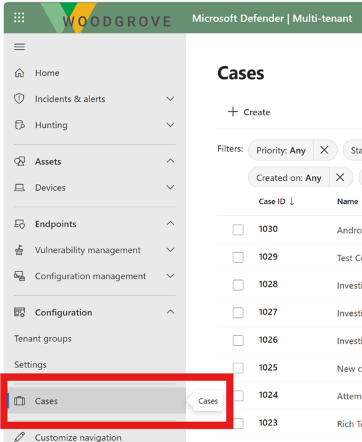The height and width of the screenshot is (442, 362).
Task: Click the Vulnerability management icon
Action: (19, 250)
